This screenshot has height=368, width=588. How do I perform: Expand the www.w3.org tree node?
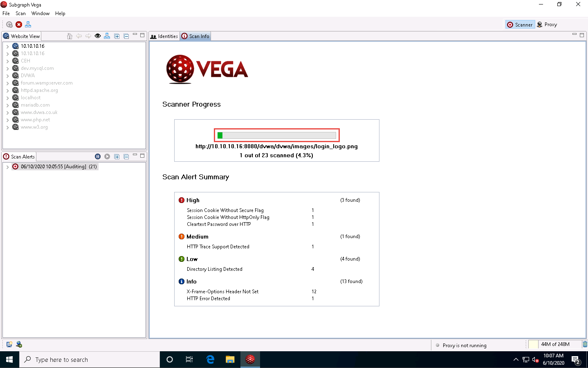7,127
